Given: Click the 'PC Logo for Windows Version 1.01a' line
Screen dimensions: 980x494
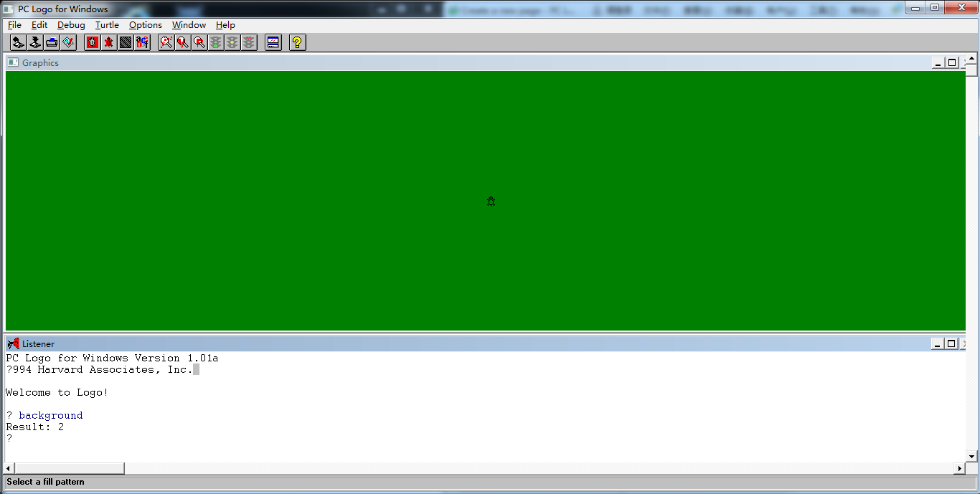Looking at the screenshot, I should click(112, 358).
